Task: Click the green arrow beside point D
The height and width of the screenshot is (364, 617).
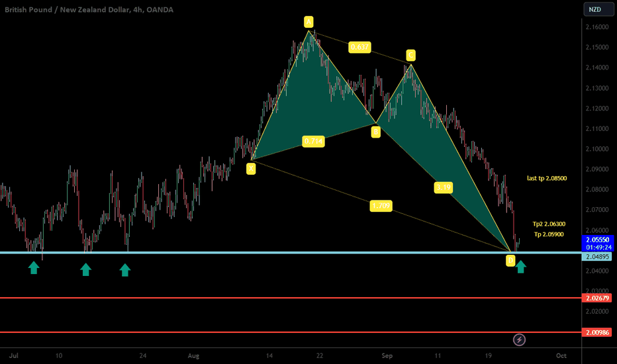Action: point(520,267)
